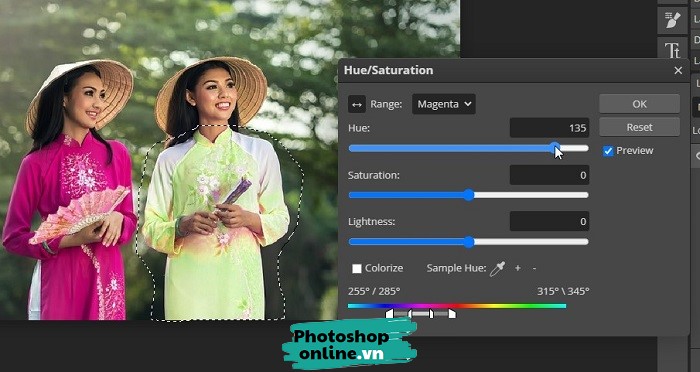Viewport: 700px width, 372px height.
Task: Enable the Colorize checkbox
Action: coord(357,268)
